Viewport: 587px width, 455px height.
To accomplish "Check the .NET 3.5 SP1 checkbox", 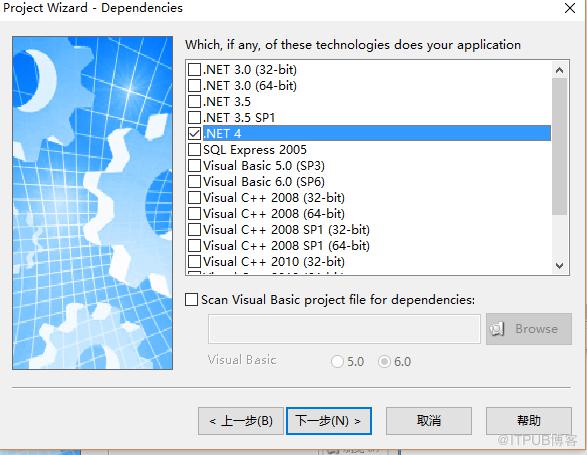I will (x=194, y=118).
